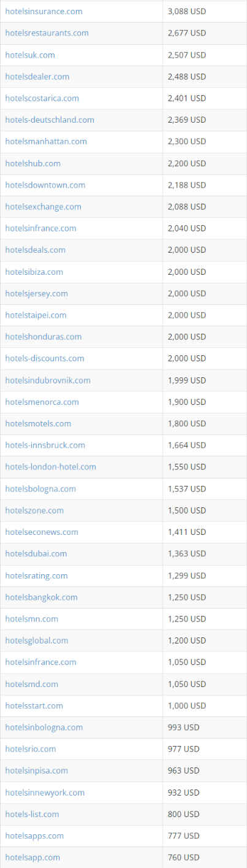Open the hotelsdeals.com listing
This screenshot has width=247, height=868.
35,250
